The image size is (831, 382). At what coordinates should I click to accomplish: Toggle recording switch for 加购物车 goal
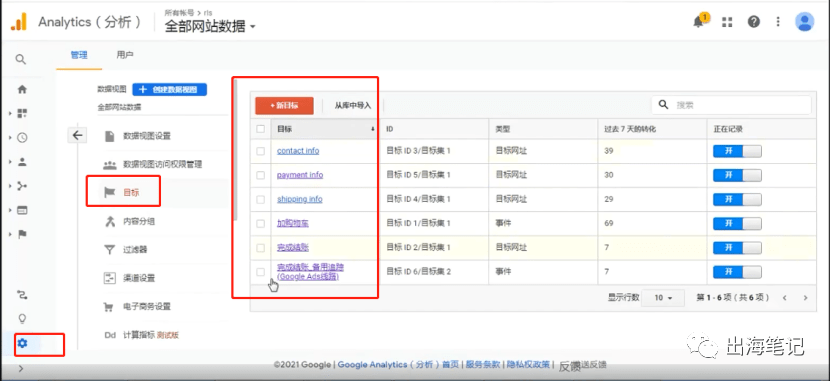[x=737, y=224]
